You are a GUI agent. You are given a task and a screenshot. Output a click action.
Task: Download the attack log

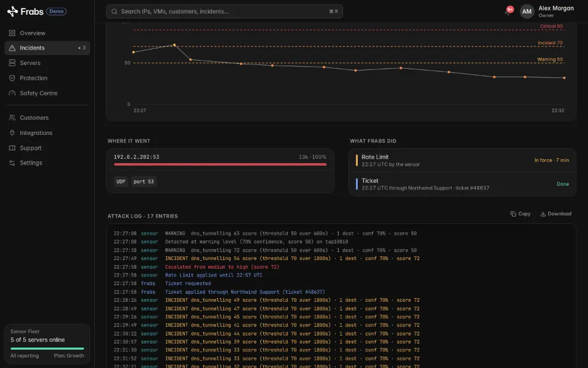click(556, 213)
